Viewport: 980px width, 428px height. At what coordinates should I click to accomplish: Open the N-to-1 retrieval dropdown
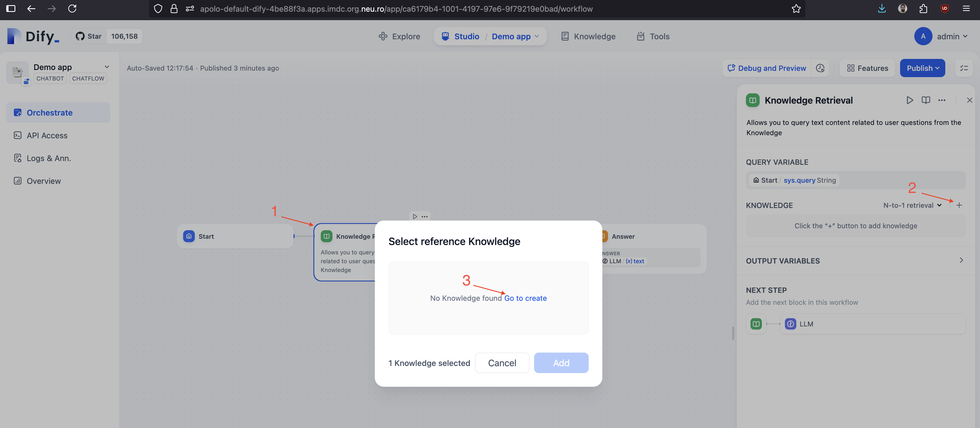(912, 205)
